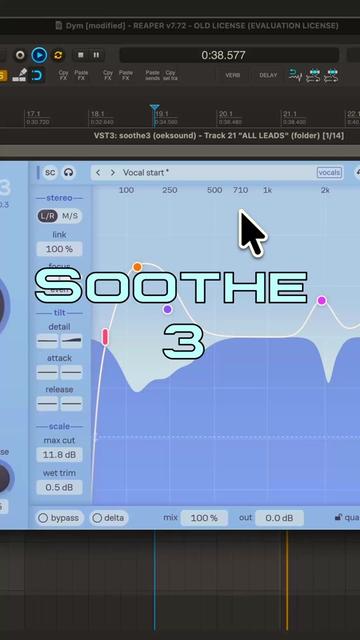Screen dimensions: 360x640
Task: Open the Vocal start preset menu
Action: (x=146, y=173)
